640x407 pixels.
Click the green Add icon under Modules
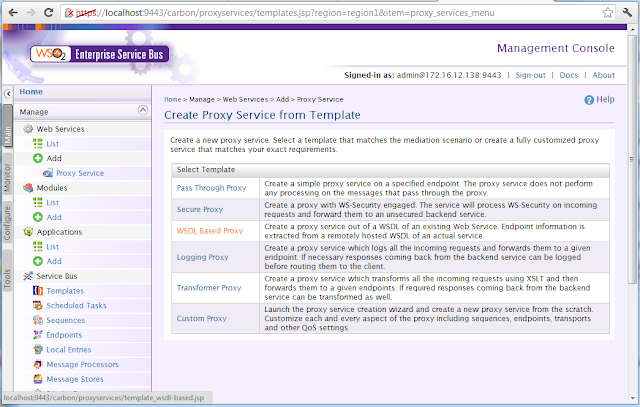(38, 217)
